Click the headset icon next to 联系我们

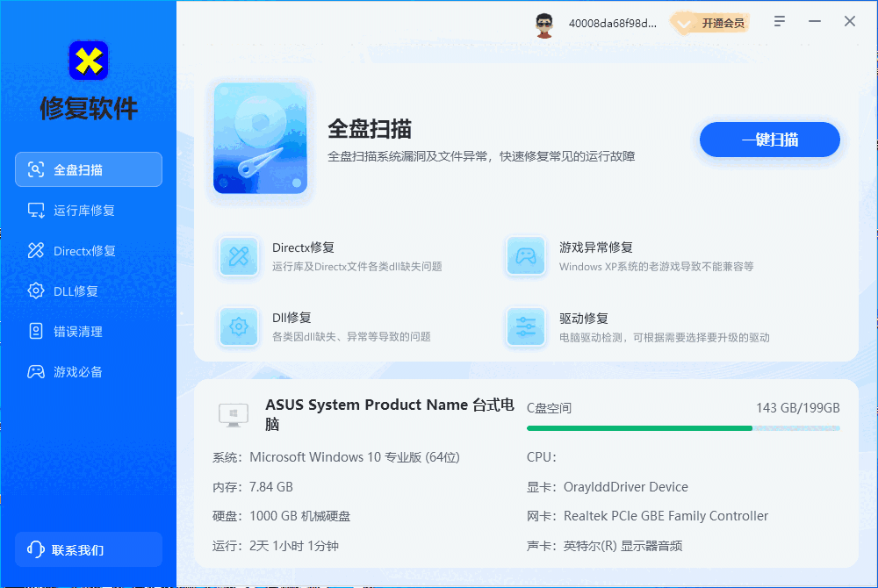point(34,549)
